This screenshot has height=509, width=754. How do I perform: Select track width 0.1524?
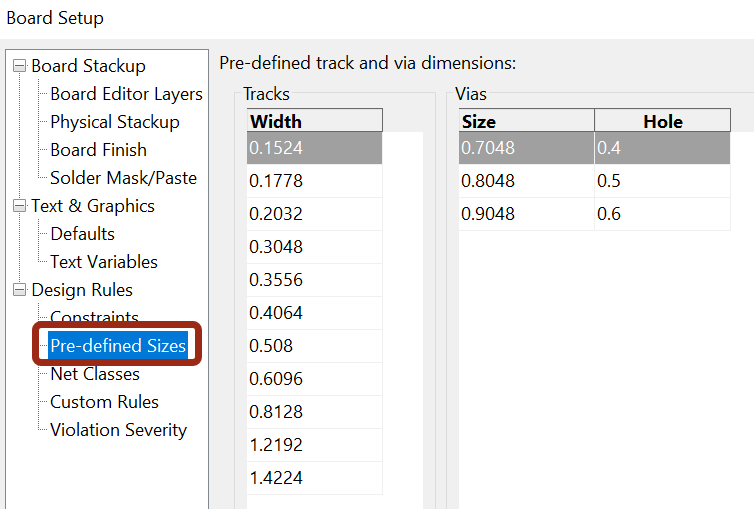click(314, 148)
